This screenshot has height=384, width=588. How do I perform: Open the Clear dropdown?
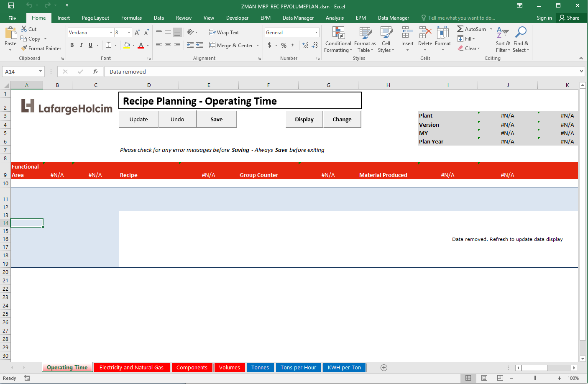(469, 48)
